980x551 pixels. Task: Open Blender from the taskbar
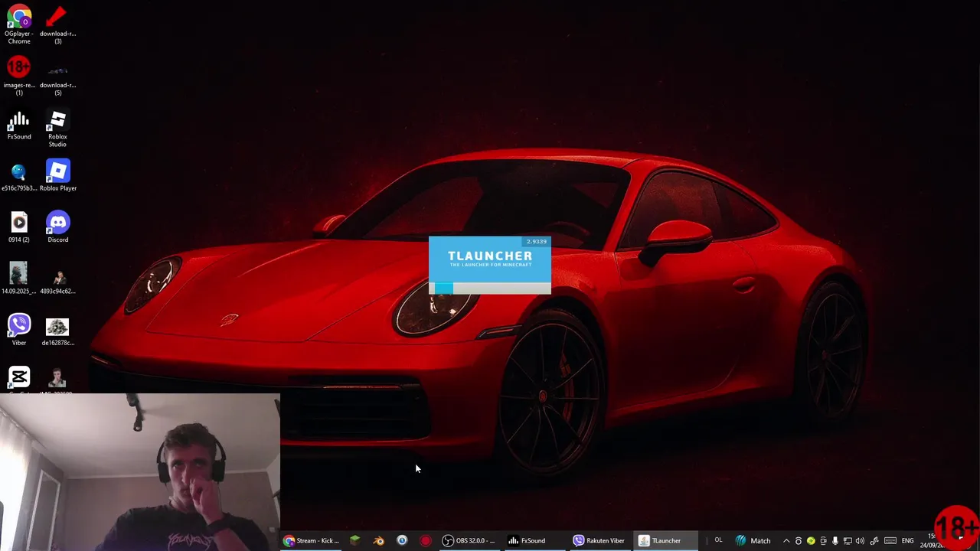tap(378, 541)
